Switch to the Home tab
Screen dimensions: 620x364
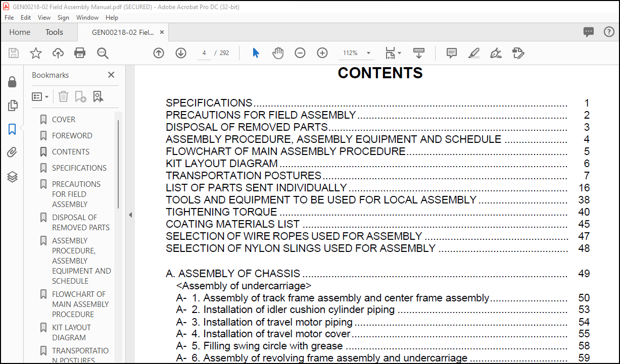[20, 32]
